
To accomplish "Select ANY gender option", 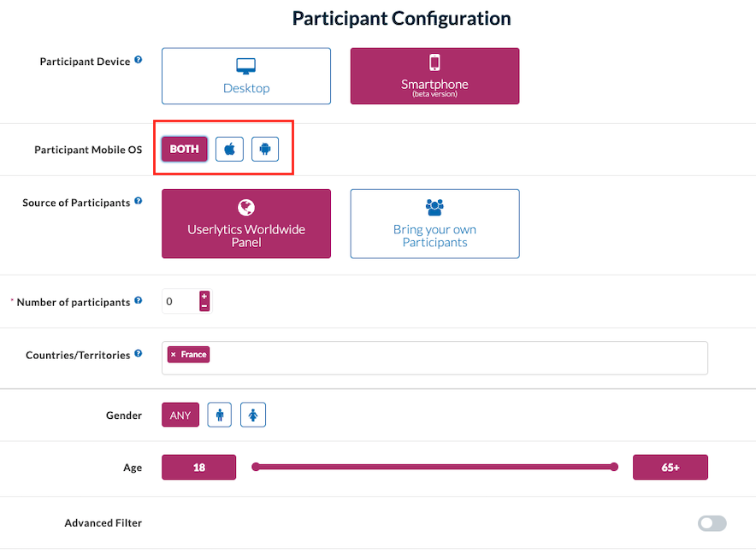I will point(180,416).
